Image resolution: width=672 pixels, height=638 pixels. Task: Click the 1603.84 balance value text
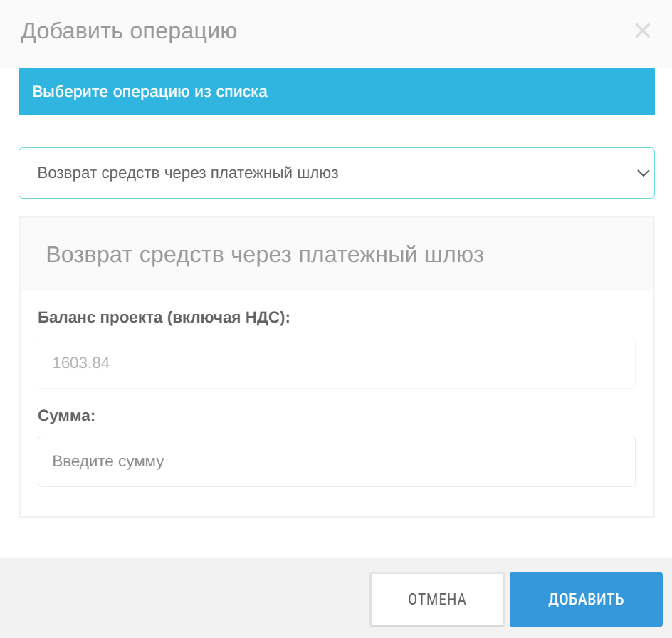tap(81, 363)
